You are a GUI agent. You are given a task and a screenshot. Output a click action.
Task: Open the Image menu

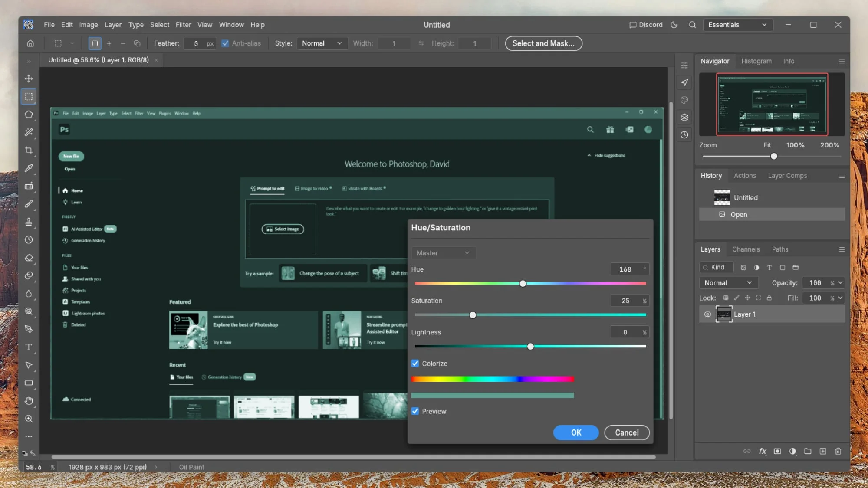[88, 25]
